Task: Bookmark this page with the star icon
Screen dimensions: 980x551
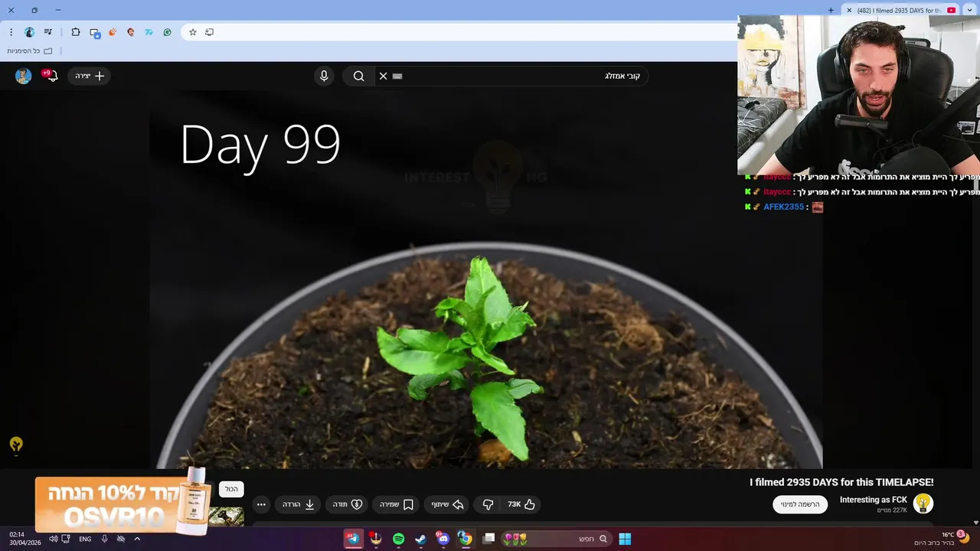Action: pos(193,32)
